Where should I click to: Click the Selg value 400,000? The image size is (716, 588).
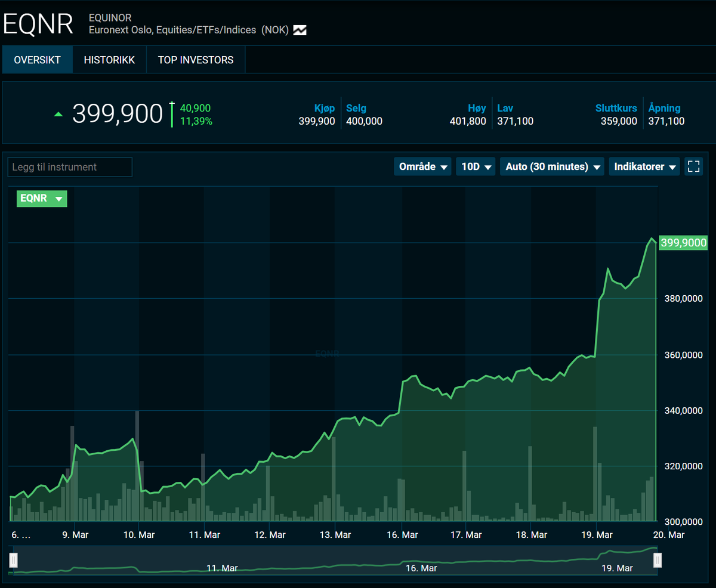pyautogui.click(x=364, y=121)
